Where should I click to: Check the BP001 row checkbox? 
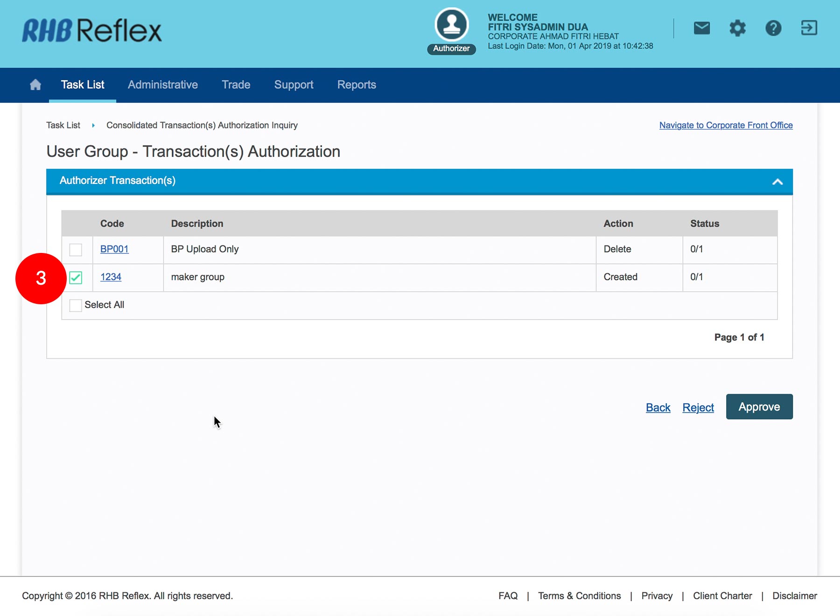coord(76,250)
